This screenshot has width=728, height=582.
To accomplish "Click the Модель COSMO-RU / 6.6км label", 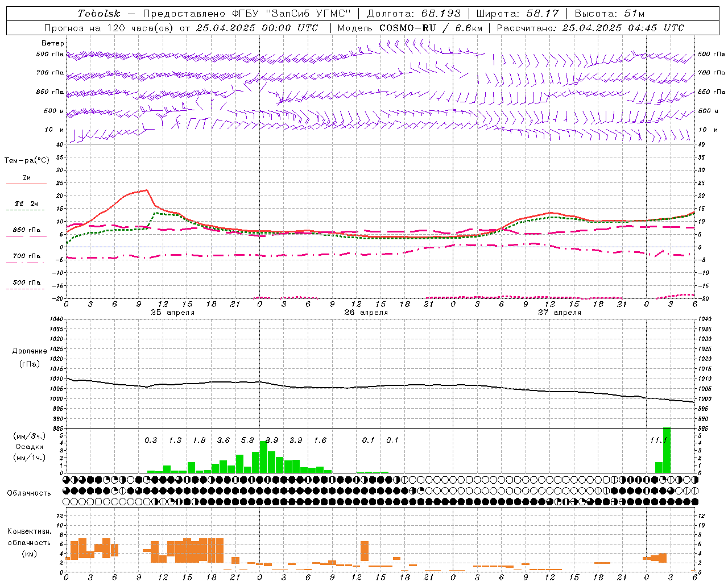I will (409, 28).
